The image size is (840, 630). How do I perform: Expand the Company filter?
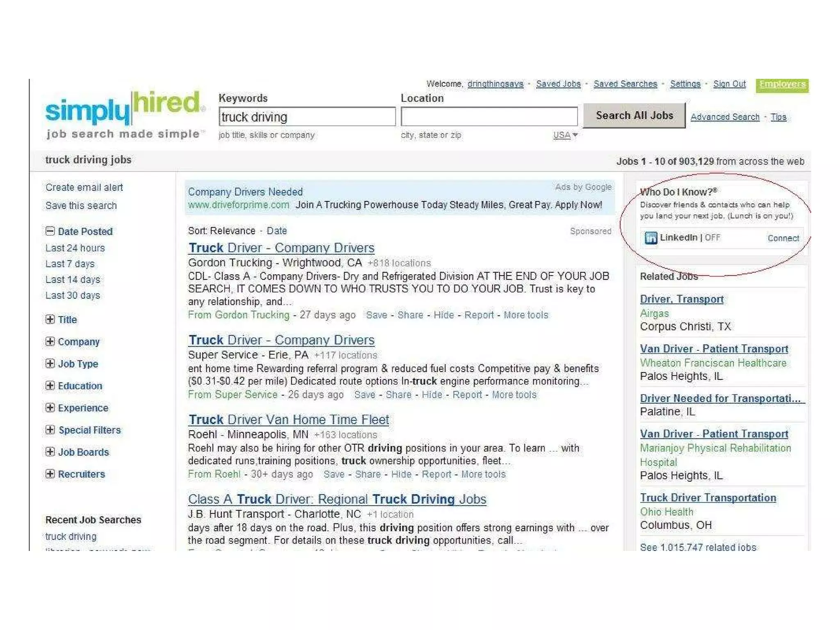click(x=50, y=342)
